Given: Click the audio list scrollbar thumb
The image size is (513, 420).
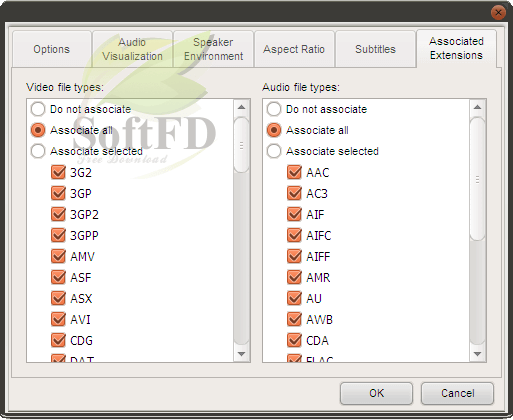Looking at the screenshot, I should click(478, 179).
